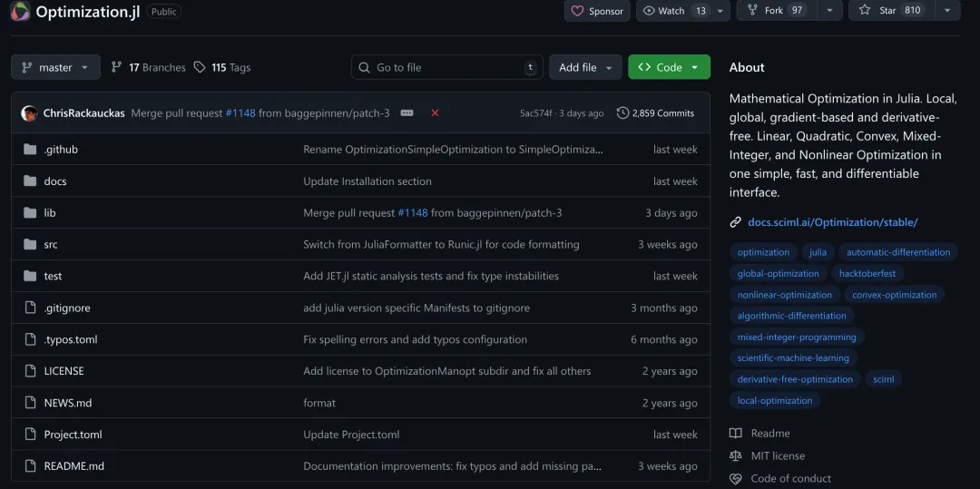Click the Readme book icon
Screen dimensions: 980x489
coord(736,434)
